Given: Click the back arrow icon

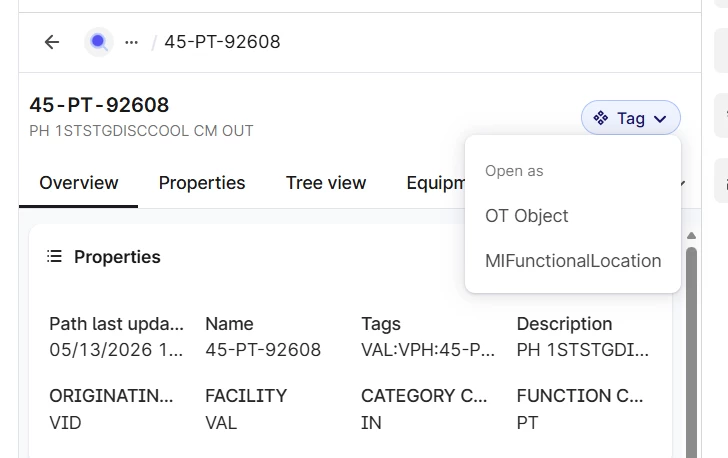Looking at the screenshot, I should coord(52,42).
